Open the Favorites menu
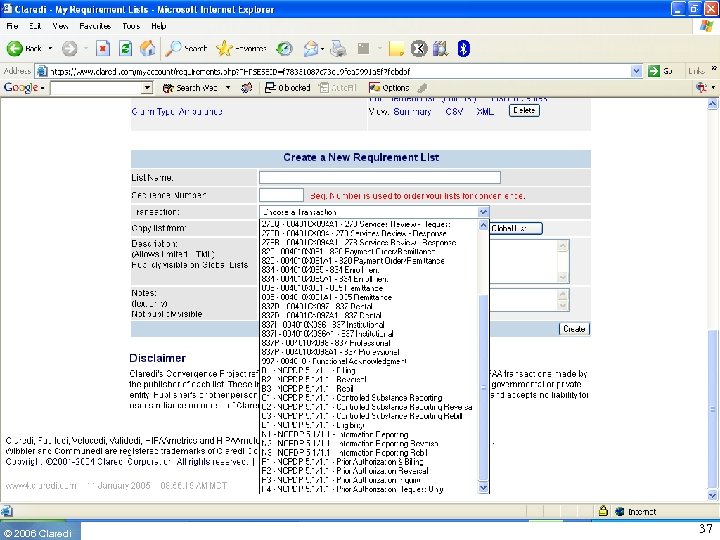Image resolution: width=720 pixels, height=540 pixels. pyautogui.click(x=95, y=26)
